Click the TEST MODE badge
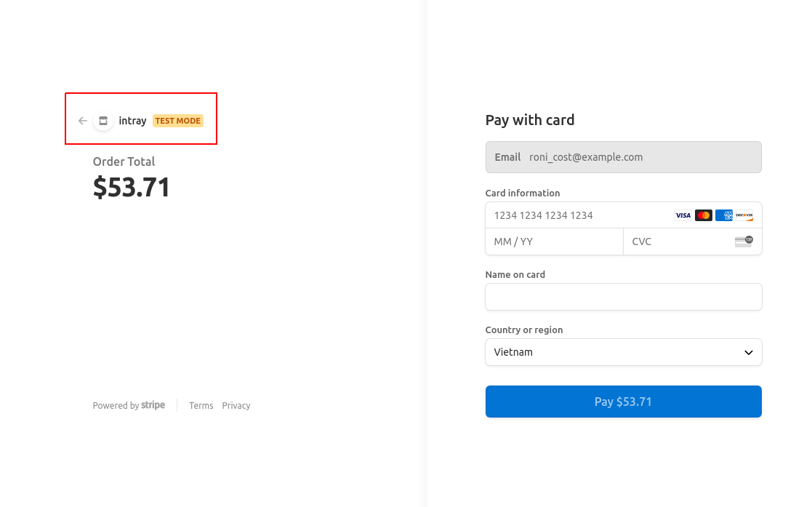 178,121
